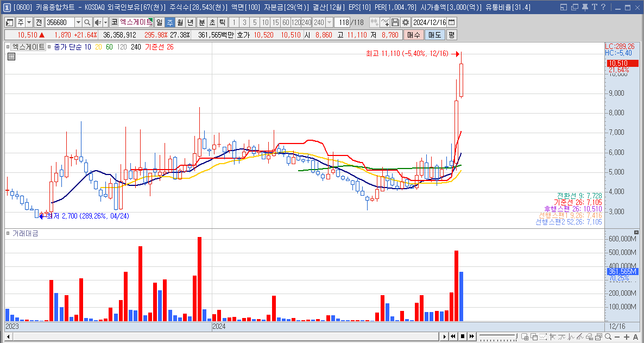644x343 pixels.
Task: Click the speaker sound alert icon
Action: click(98, 22)
